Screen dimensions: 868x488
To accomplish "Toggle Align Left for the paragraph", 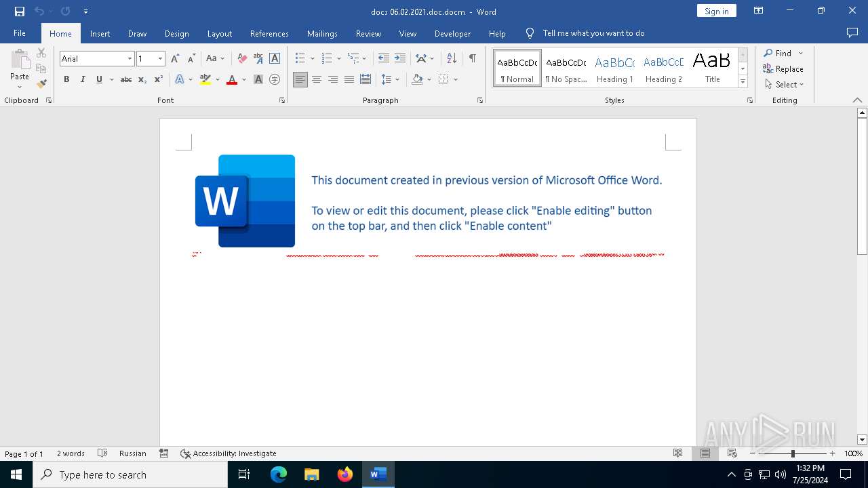I will [300, 79].
